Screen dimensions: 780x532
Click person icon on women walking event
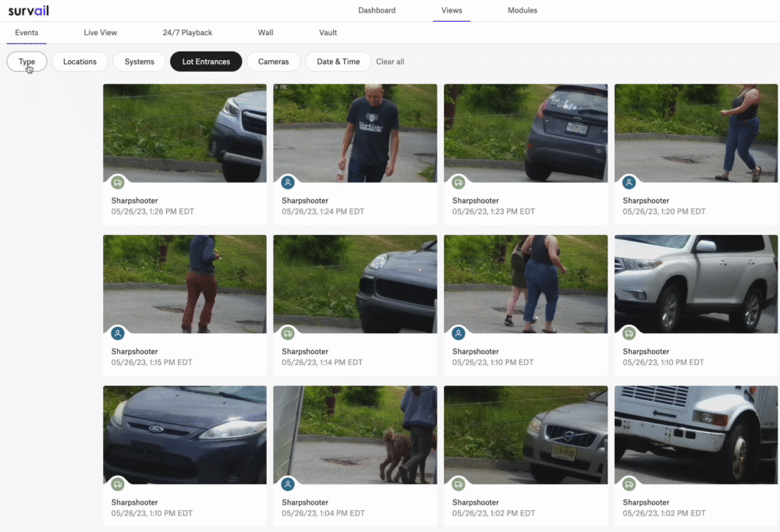pos(458,333)
